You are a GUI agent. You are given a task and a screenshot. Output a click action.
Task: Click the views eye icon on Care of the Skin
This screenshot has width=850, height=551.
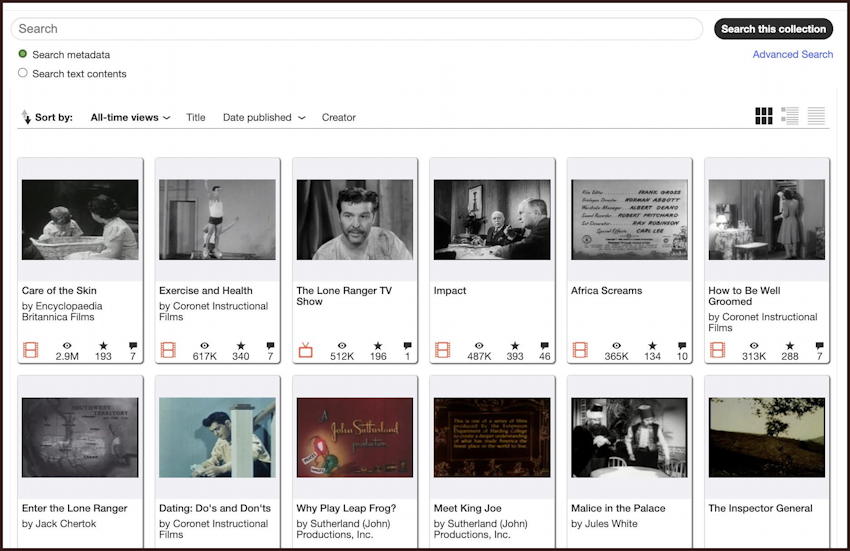(x=67, y=345)
